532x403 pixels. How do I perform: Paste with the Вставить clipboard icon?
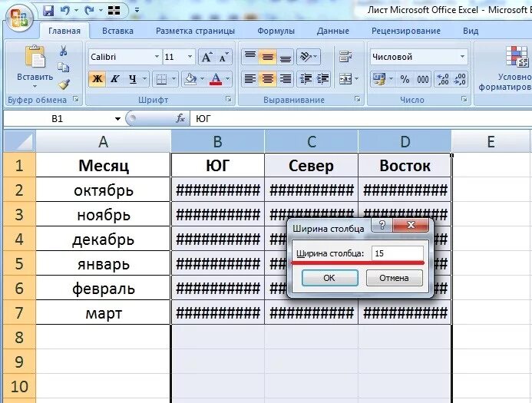[35, 56]
